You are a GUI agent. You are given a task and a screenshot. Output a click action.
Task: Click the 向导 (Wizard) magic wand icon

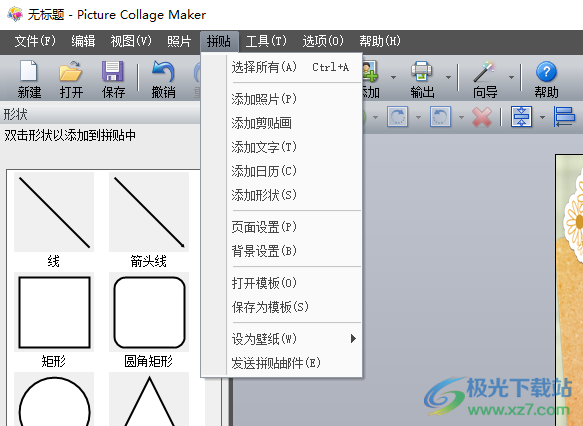pyautogui.click(x=484, y=71)
